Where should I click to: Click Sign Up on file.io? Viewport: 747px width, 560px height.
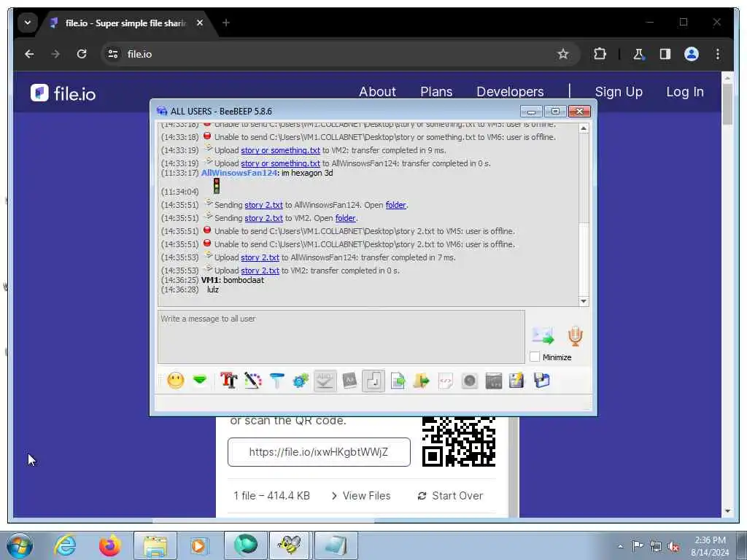pos(619,92)
